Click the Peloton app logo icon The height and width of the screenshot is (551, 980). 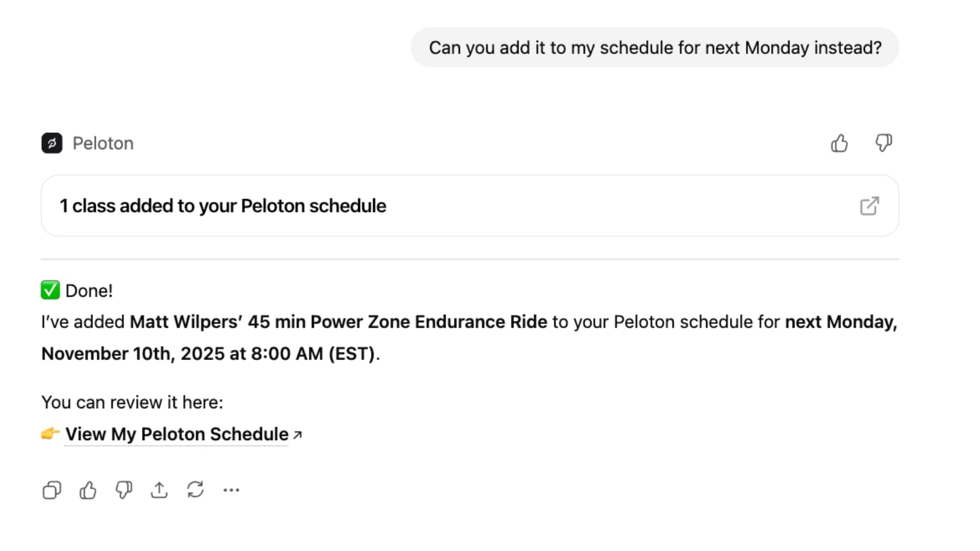pyautogui.click(x=52, y=143)
